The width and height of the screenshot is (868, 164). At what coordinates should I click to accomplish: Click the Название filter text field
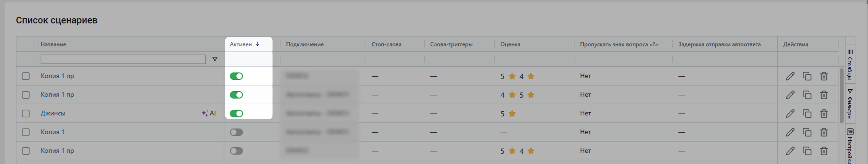[x=123, y=60]
